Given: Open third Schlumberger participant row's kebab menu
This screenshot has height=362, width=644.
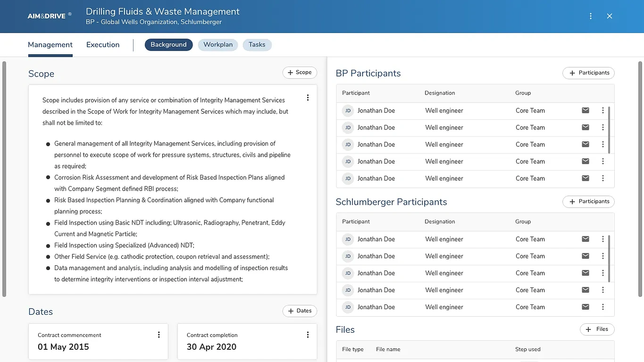Looking at the screenshot, I should pos(603,273).
